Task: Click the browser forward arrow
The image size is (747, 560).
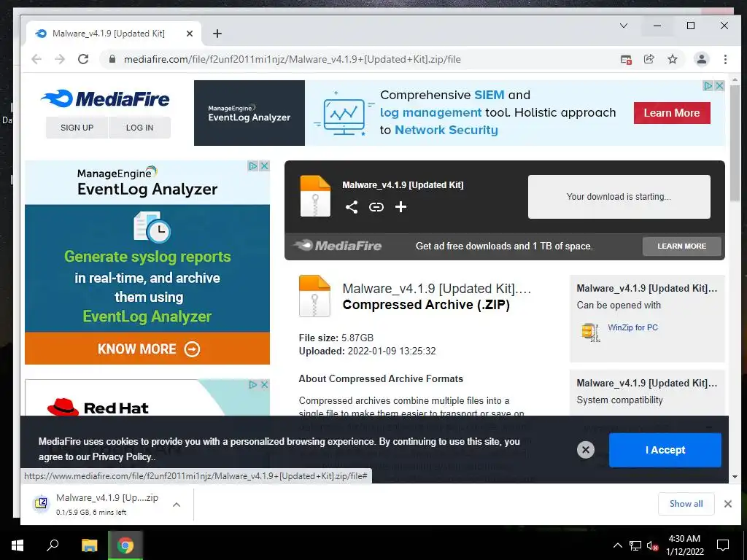Action: point(60,59)
